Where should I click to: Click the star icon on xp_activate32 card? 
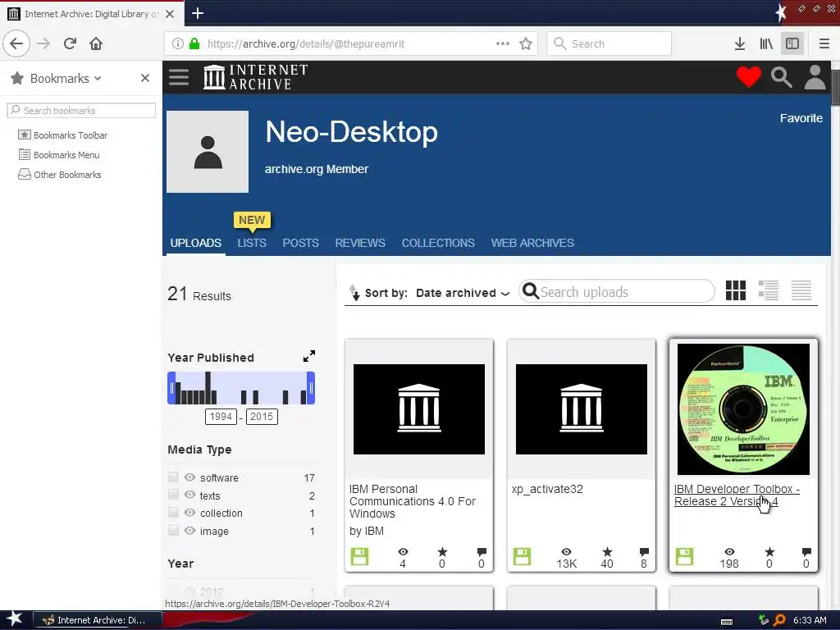tap(607, 552)
